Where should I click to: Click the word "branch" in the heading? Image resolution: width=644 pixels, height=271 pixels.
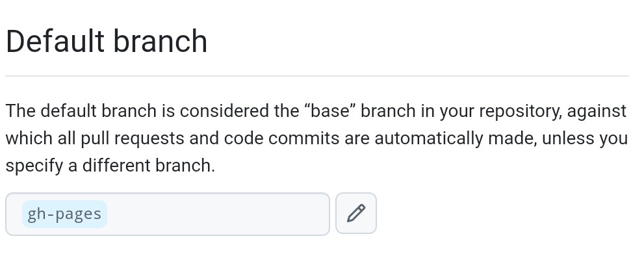tap(160, 42)
